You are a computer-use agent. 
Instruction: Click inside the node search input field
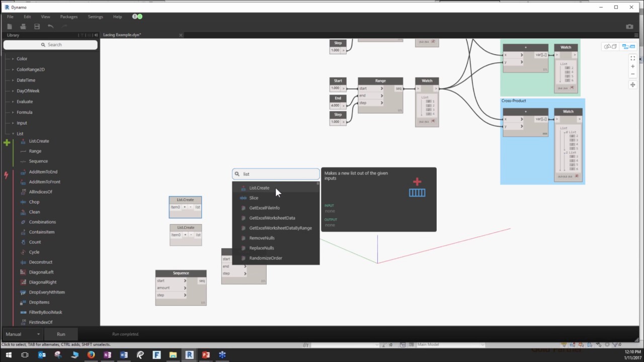tap(276, 173)
